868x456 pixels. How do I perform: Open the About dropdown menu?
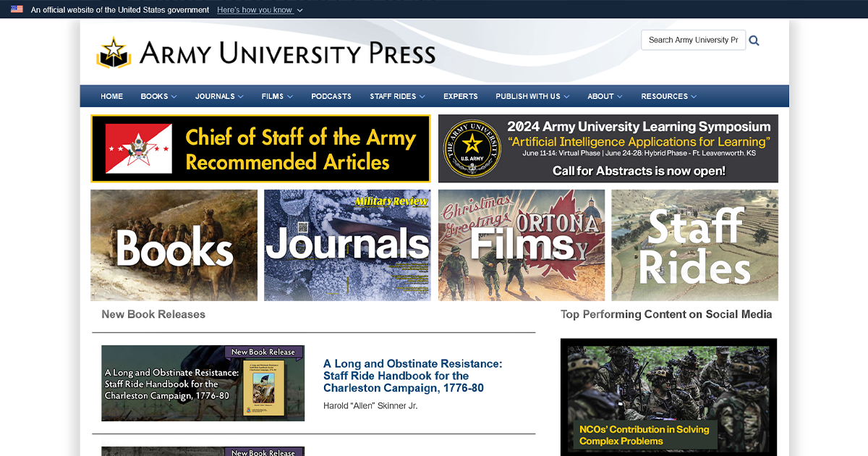(605, 96)
